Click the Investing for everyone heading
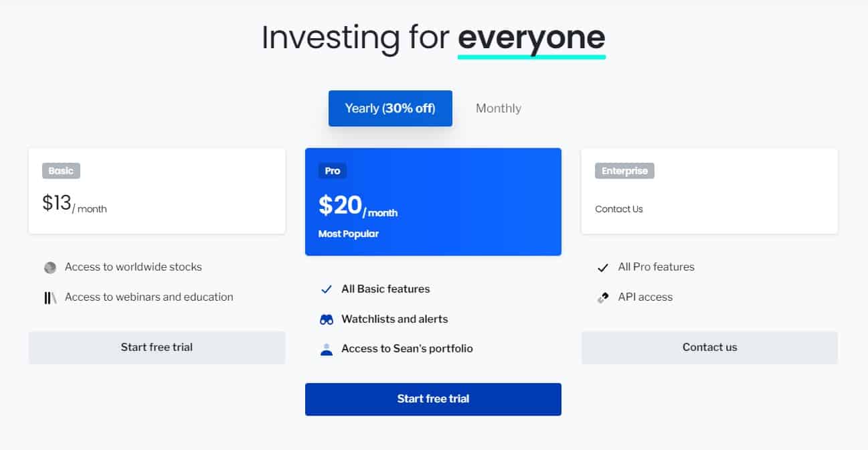 point(434,37)
